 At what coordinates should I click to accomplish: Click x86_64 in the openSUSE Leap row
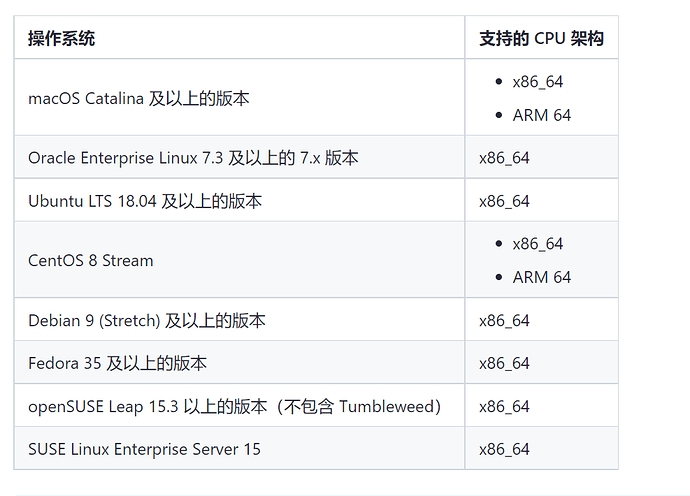[x=504, y=406]
